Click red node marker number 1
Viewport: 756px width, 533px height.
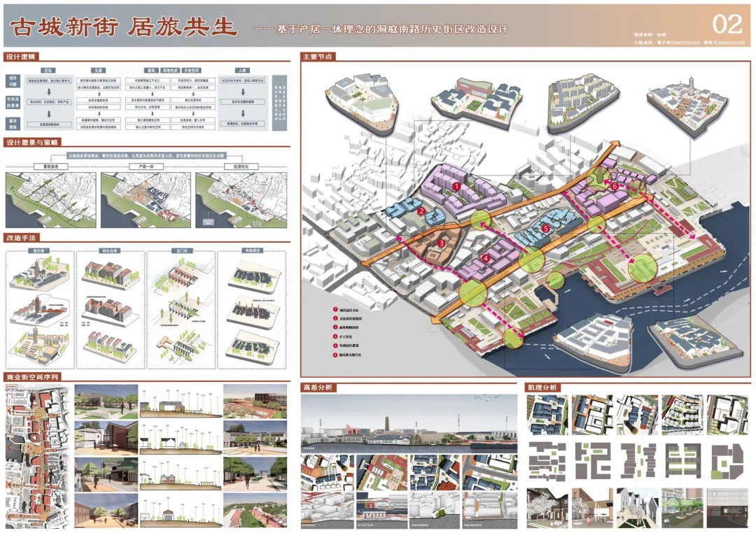pos(456,187)
